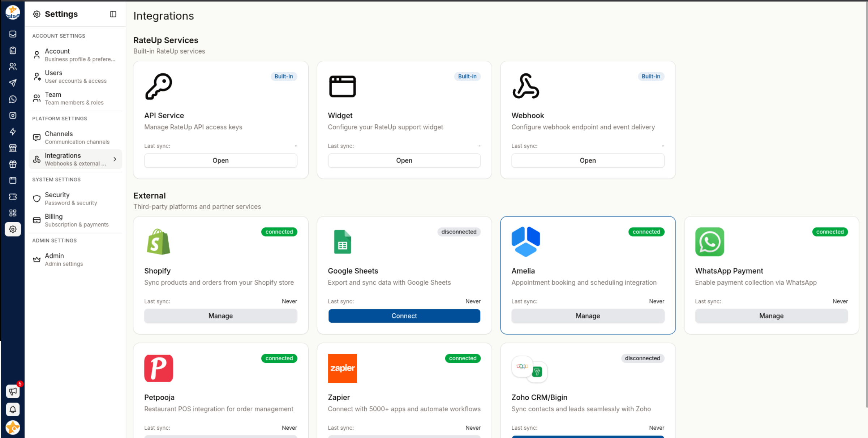Click the Google Sheets logo
Image resolution: width=868 pixels, height=438 pixels.
point(342,242)
